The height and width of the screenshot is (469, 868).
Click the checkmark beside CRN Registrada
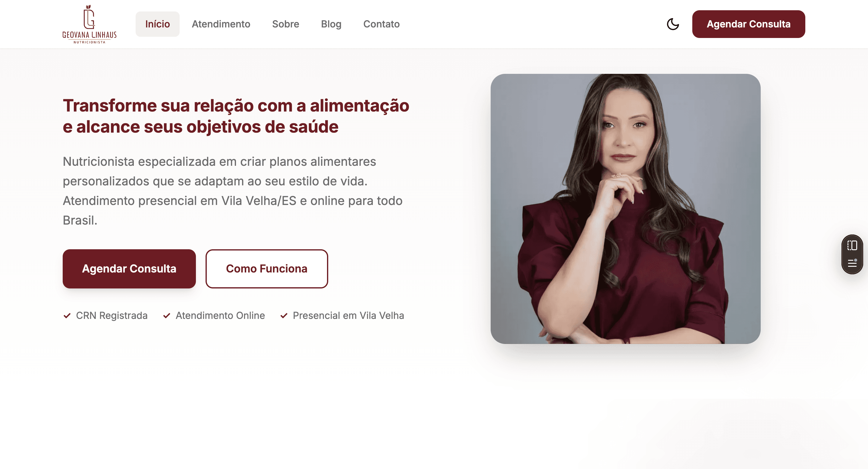pos(67,315)
